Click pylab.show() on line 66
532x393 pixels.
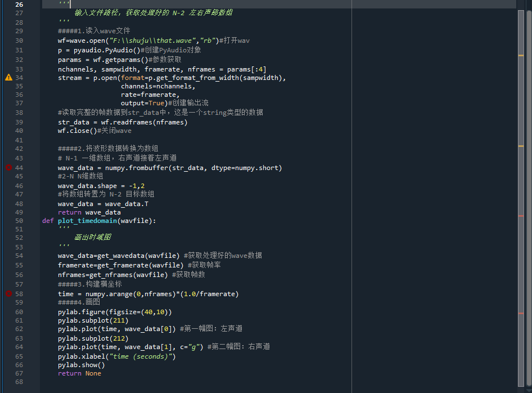[x=82, y=365]
